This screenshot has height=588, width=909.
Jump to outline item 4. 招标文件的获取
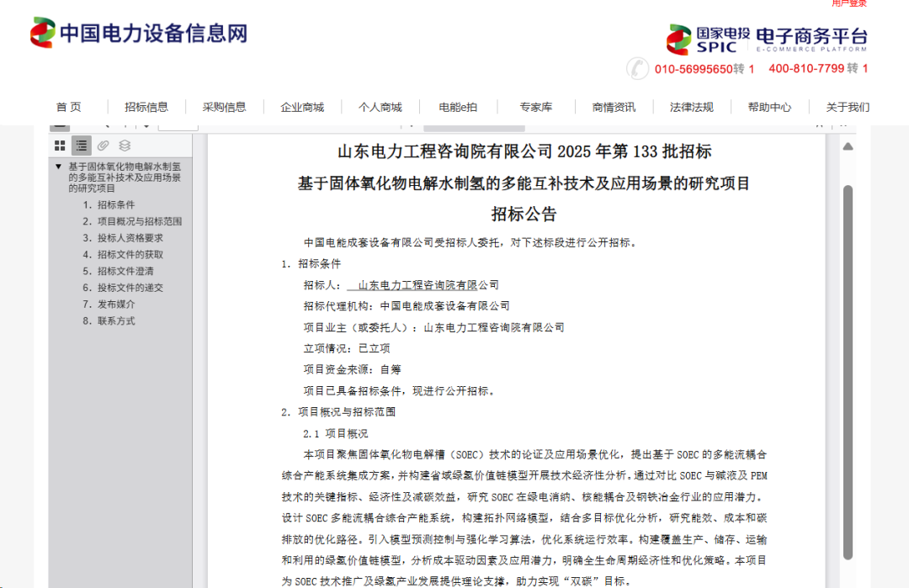click(123, 255)
